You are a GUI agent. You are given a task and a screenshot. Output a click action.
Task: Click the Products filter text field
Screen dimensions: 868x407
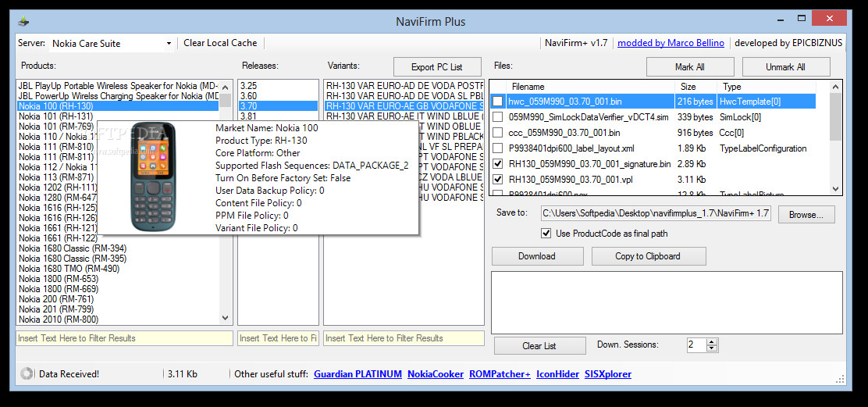tap(125, 337)
